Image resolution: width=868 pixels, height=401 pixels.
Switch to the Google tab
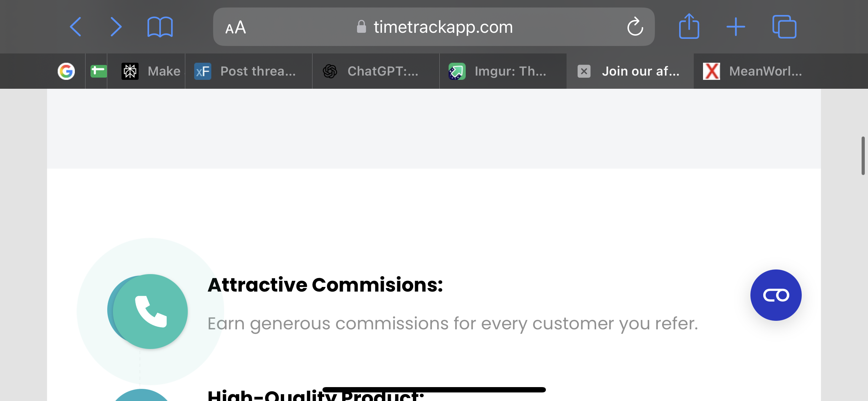click(x=66, y=71)
